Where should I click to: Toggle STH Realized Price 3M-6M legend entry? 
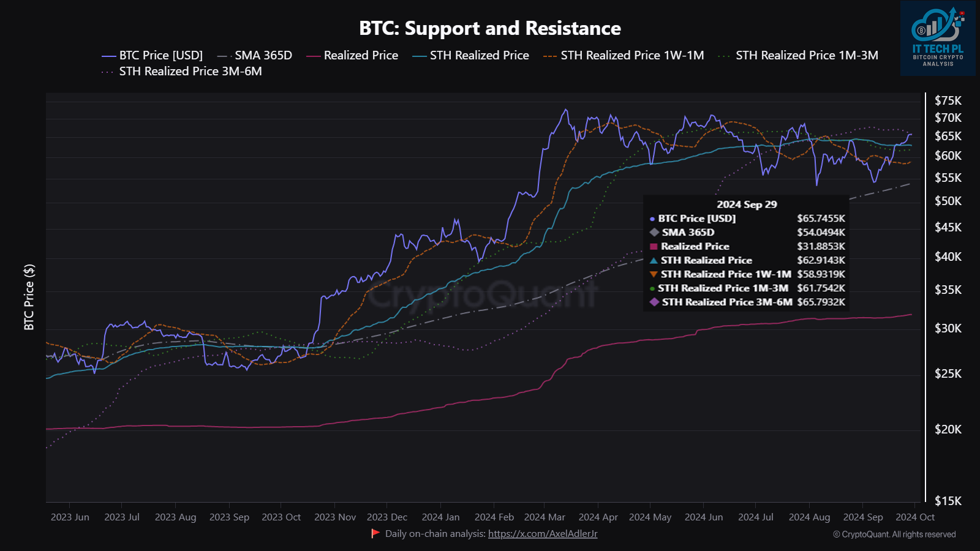[x=182, y=72]
